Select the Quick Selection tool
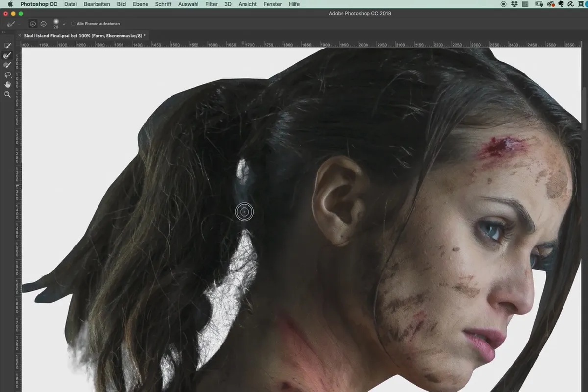 (7, 45)
